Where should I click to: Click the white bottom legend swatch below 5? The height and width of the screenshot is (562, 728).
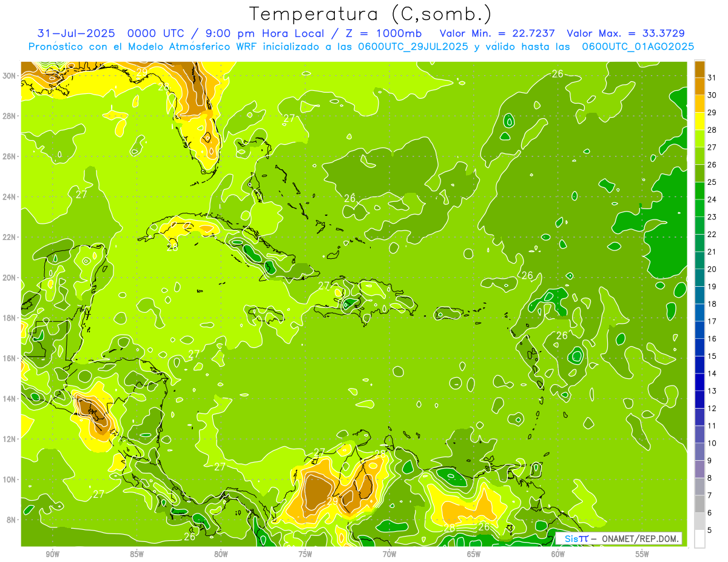[x=699, y=539]
